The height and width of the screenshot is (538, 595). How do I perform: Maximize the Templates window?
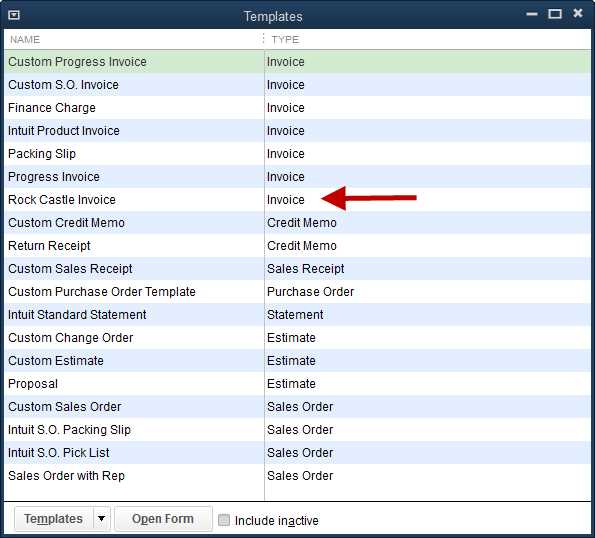point(555,14)
